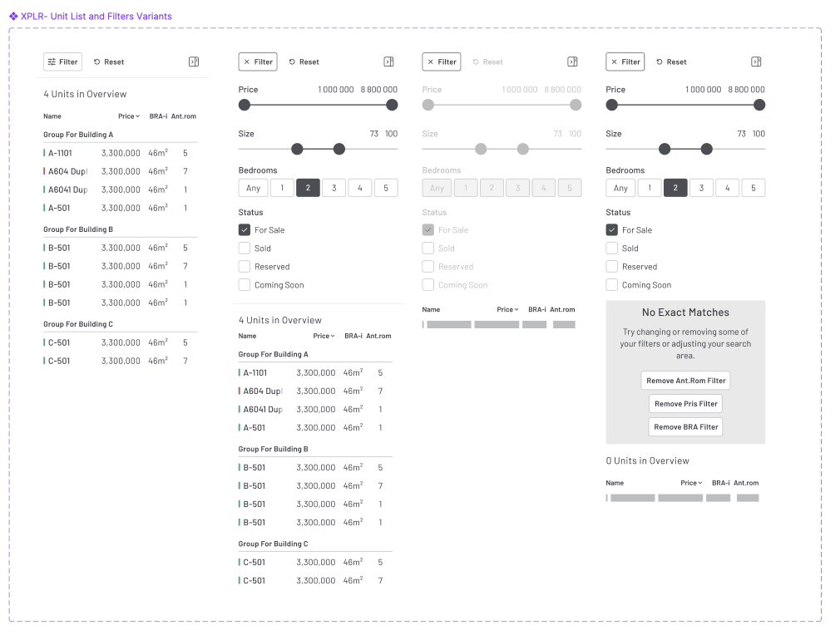840x635 pixels.
Task: Click the right Price slider handle in second variant
Action: point(392,105)
